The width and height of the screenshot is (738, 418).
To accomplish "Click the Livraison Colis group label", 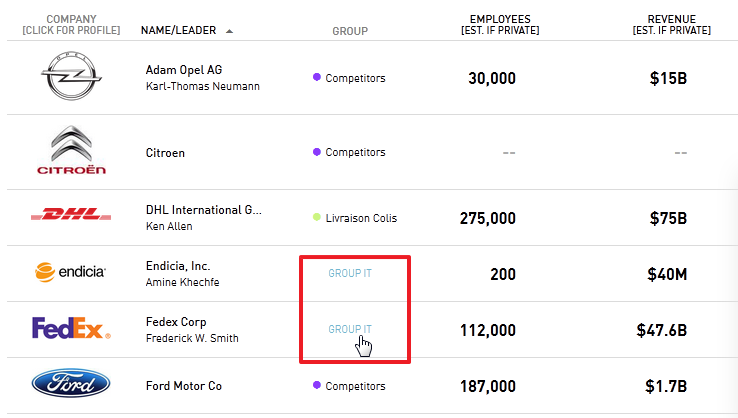I will (x=361, y=218).
